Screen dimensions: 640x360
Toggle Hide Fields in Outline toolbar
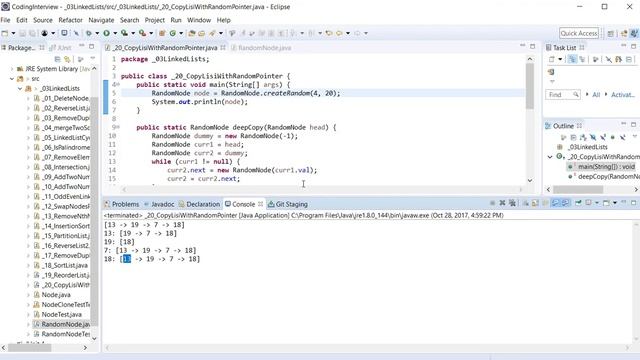pyautogui.click(x=593, y=137)
